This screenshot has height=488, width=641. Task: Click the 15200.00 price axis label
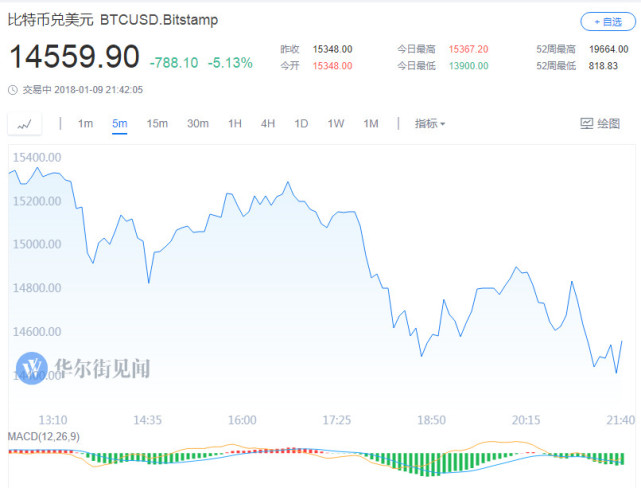point(37,201)
